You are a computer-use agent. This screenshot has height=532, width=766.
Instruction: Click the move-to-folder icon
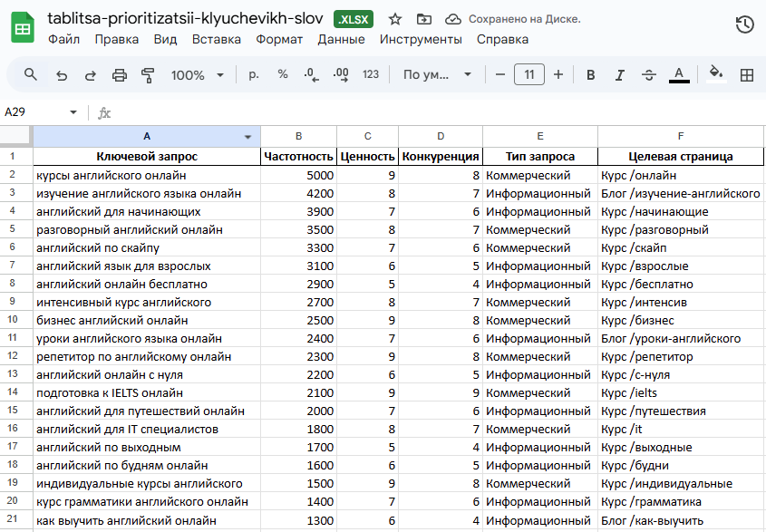(x=423, y=20)
